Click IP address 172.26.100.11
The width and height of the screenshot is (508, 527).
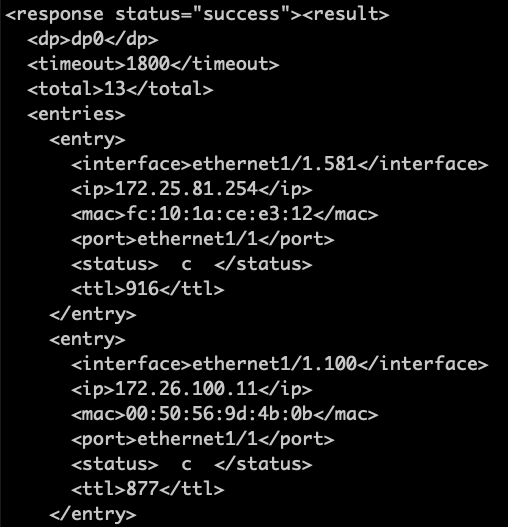tap(187, 389)
